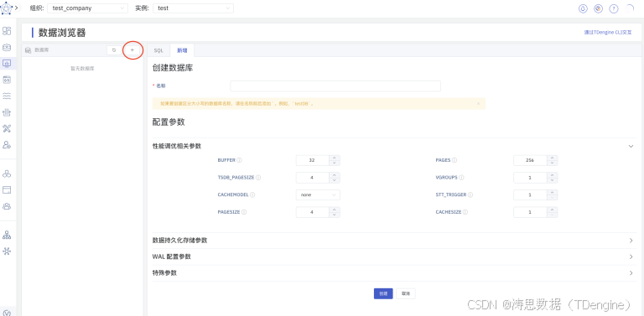The width and height of the screenshot is (644, 316).
Task: Click the colorful theme icon in header
Action: [599, 8]
